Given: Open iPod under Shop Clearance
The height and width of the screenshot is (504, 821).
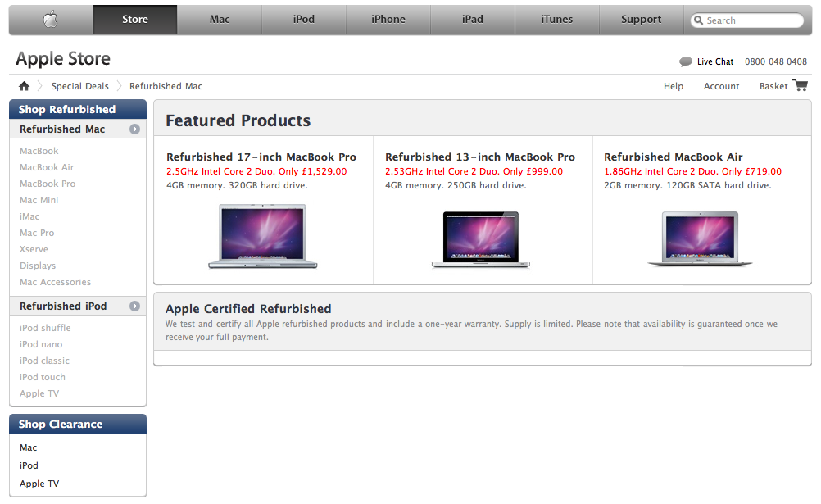Looking at the screenshot, I should [x=29, y=465].
